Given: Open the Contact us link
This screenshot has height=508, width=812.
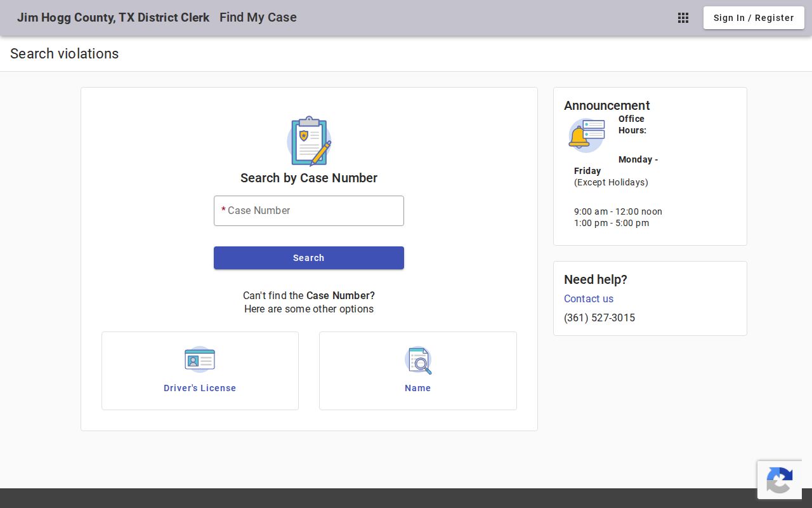Looking at the screenshot, I should coord(589,298).
